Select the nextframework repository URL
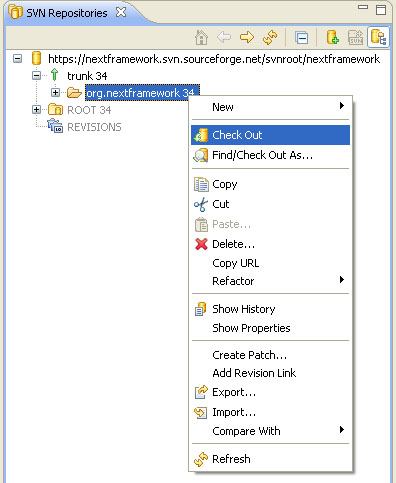 214,59
